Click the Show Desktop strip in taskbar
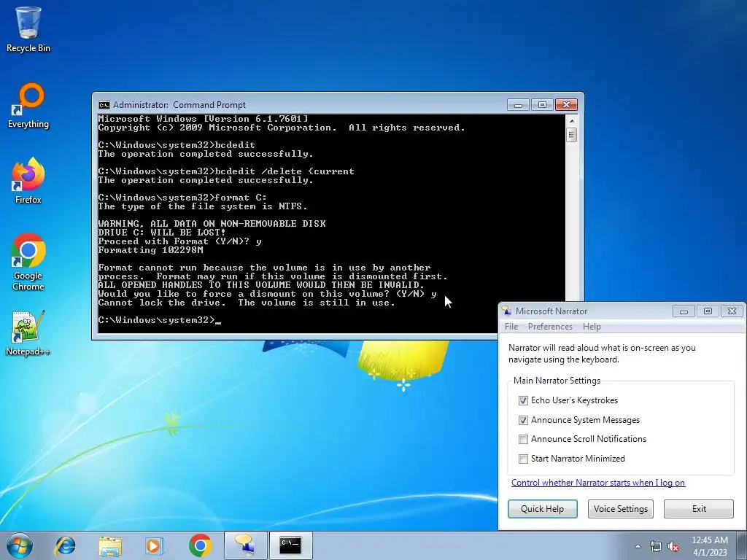Viewport: 747px width, 560px height. click(743, 545)
